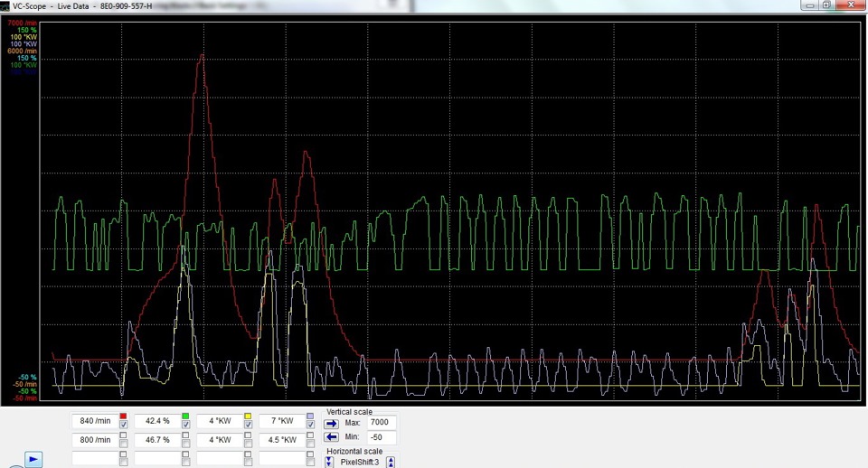Tick the lower checkbox beside 800 /min
This screenshot has width=868, height=468.
pyautogui.click(x=124, y=443)
